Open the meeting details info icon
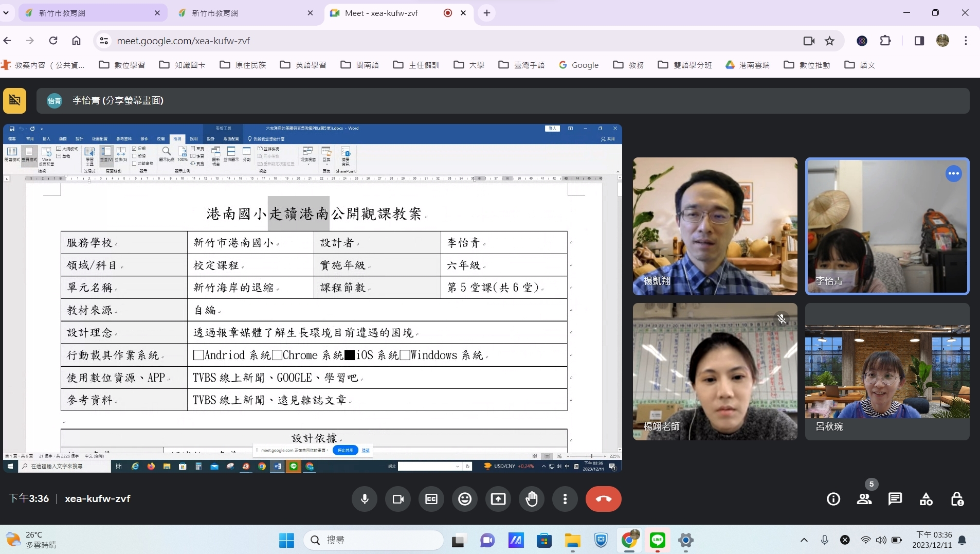Viewport: 980px width, 554px height. point(833,499)
